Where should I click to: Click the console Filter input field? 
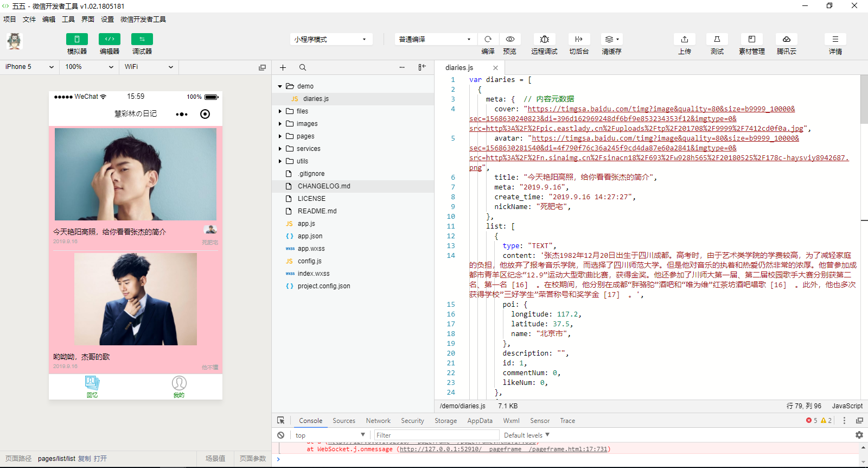click(x=437, y=435)
